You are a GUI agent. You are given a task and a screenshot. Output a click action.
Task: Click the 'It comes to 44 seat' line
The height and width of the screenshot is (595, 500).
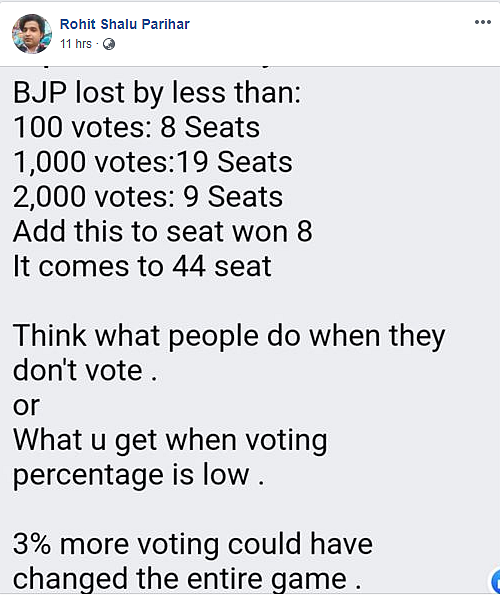click(x=142, y=266)
